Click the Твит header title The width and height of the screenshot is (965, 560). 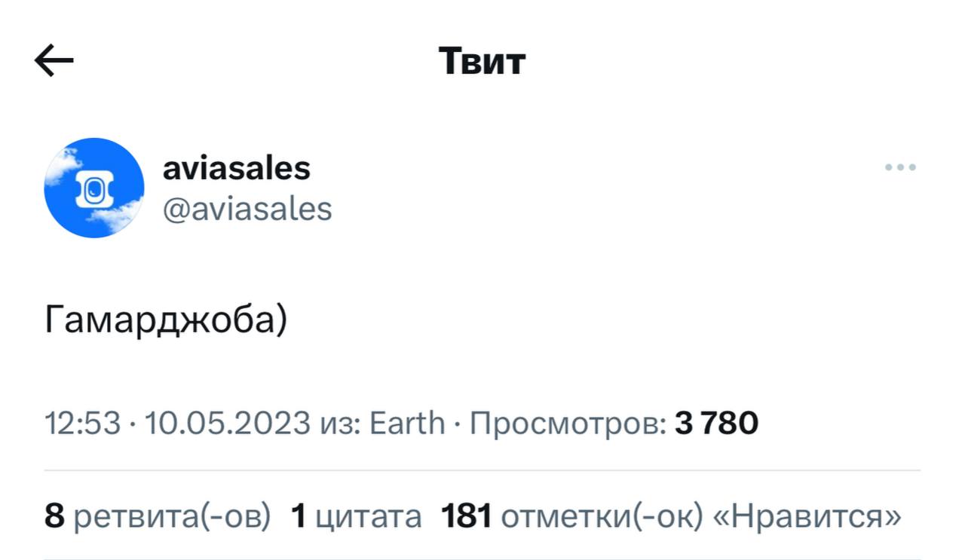[482, 61]
